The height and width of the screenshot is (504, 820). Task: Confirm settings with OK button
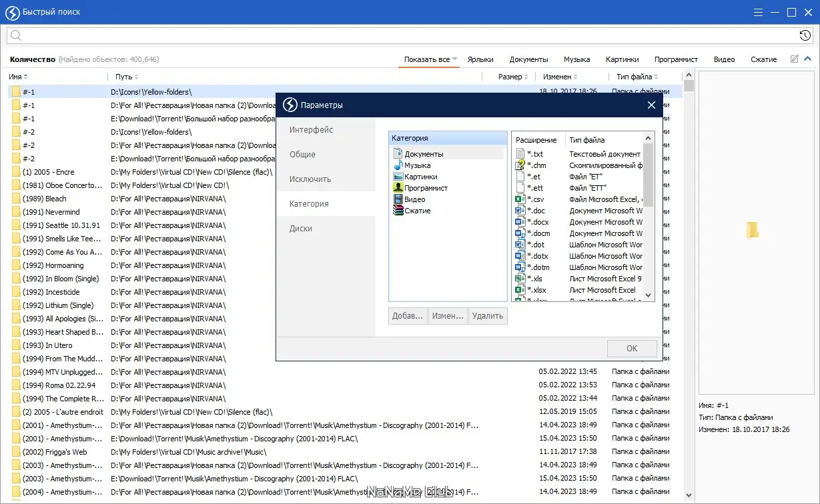click(x=632, y=348)
